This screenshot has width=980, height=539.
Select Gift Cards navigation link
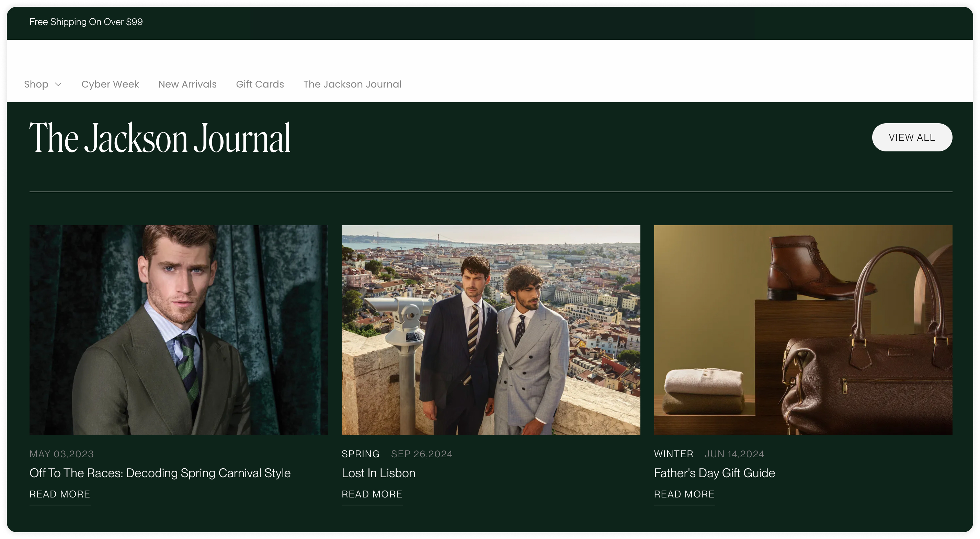pyautogui.click(x=260, y=84)
